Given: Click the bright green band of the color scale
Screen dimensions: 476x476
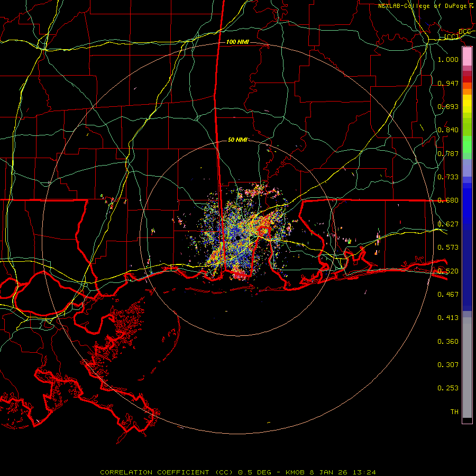Looking at the screenshot, I should [467, 144].
